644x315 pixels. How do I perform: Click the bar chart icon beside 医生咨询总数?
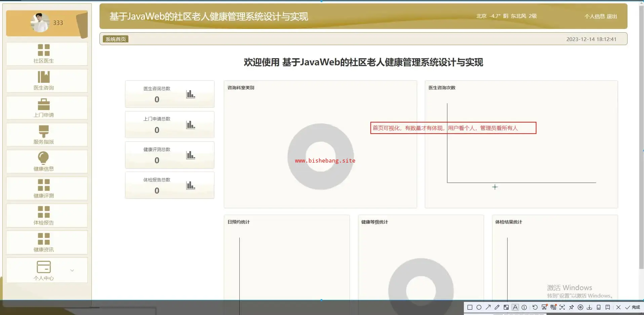(x=191, y=94)
